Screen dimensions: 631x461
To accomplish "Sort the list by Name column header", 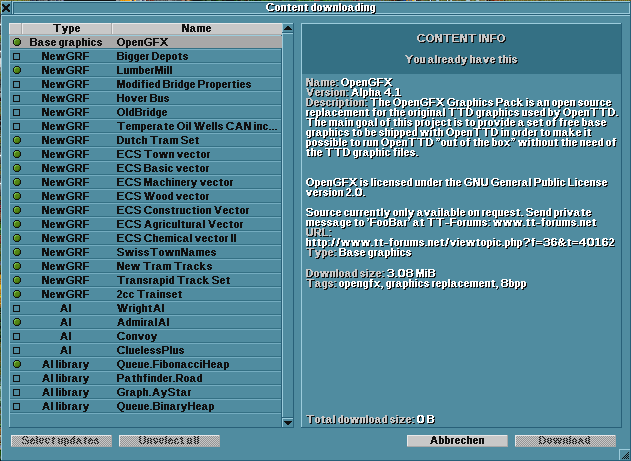I will pos(197,29).
